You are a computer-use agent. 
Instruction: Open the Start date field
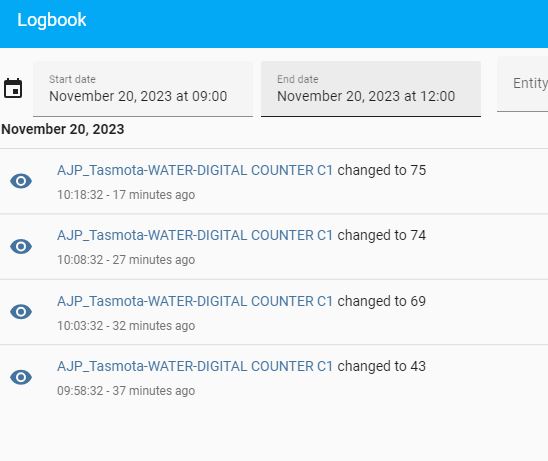(143, 89)
